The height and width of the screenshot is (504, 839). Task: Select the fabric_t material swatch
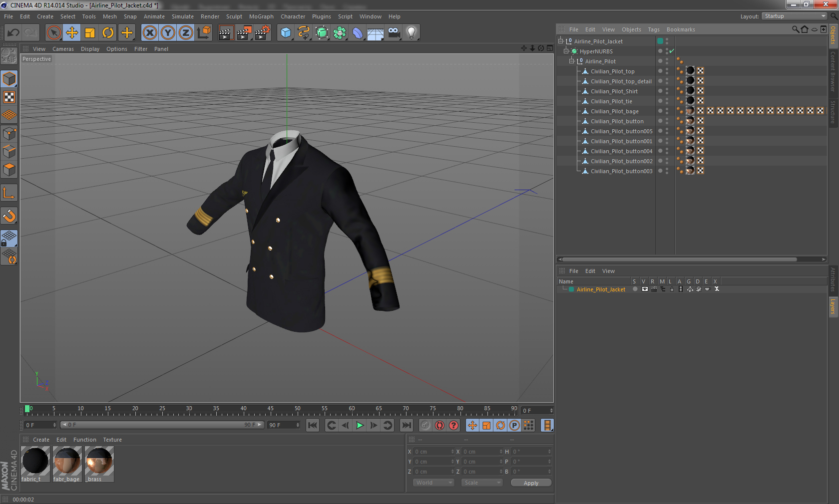pos(35,464)
